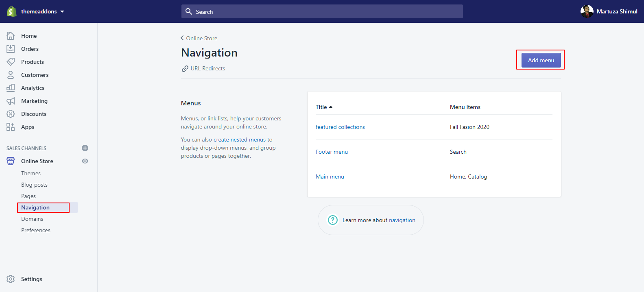Click the Menus section heading
This screenshot has width=644, height=292.
coord(191,103)
